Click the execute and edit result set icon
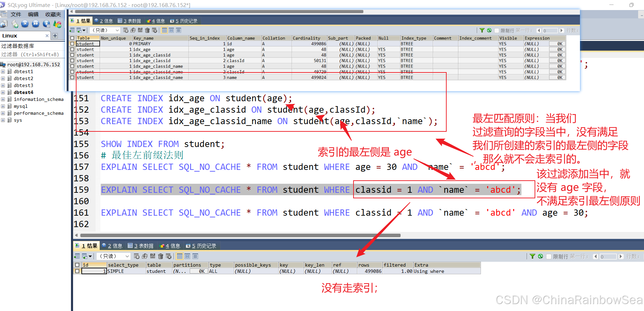This screenshot has width=644, height=311. 46,24
